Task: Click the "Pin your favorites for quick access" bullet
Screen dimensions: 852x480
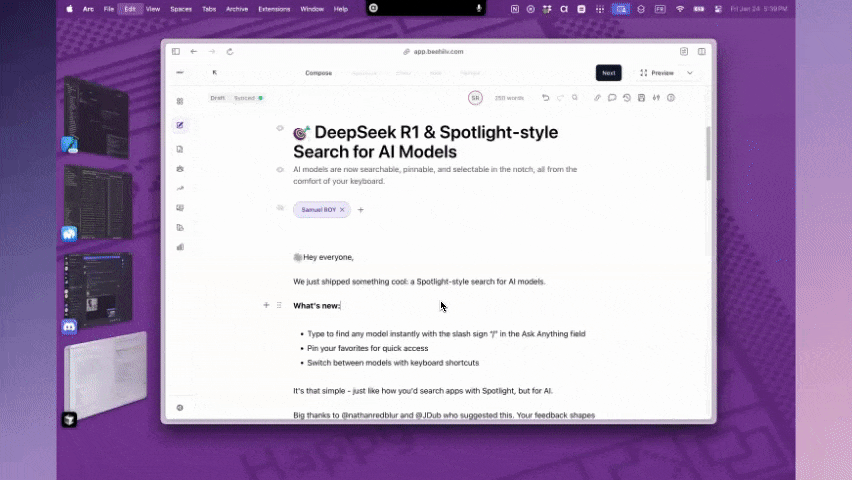Action: click(x=368, y=348)
